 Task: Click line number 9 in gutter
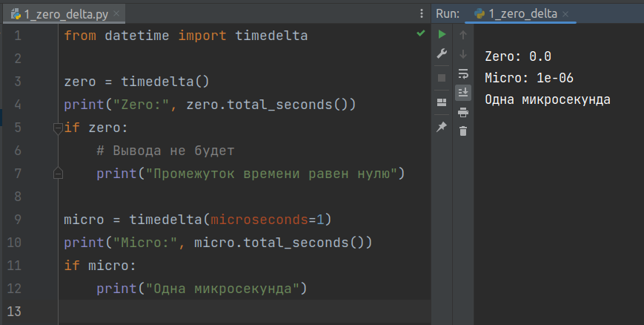coord(18,220)
